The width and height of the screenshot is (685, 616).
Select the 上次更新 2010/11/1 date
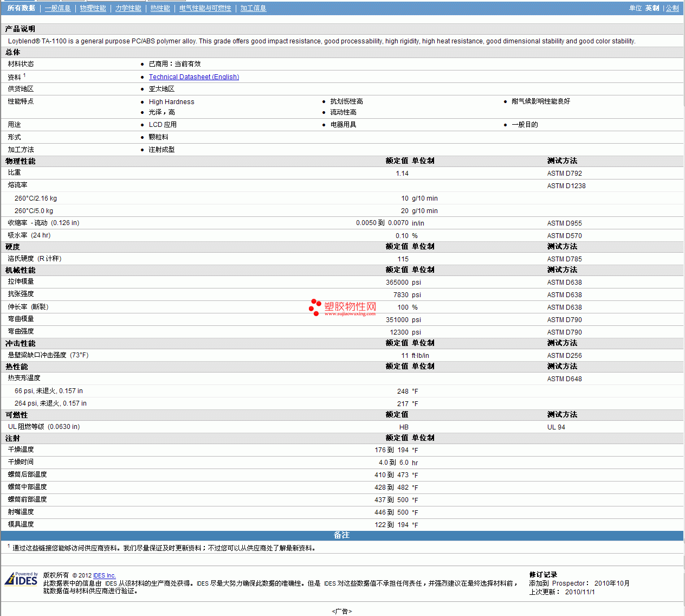click(562, 592)
